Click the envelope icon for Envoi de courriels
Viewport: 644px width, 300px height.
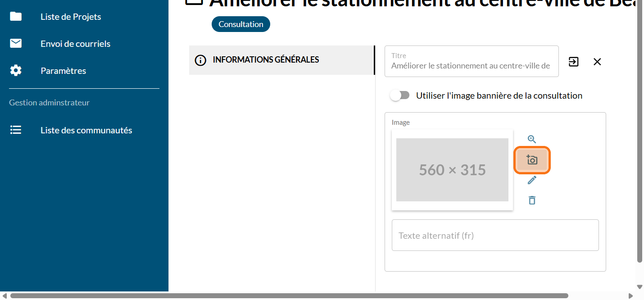click(16, 44)
